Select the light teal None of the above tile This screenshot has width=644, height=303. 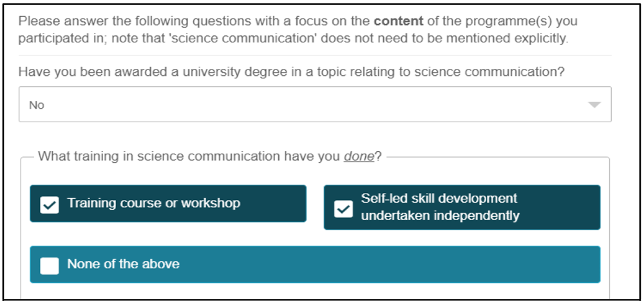315,264
